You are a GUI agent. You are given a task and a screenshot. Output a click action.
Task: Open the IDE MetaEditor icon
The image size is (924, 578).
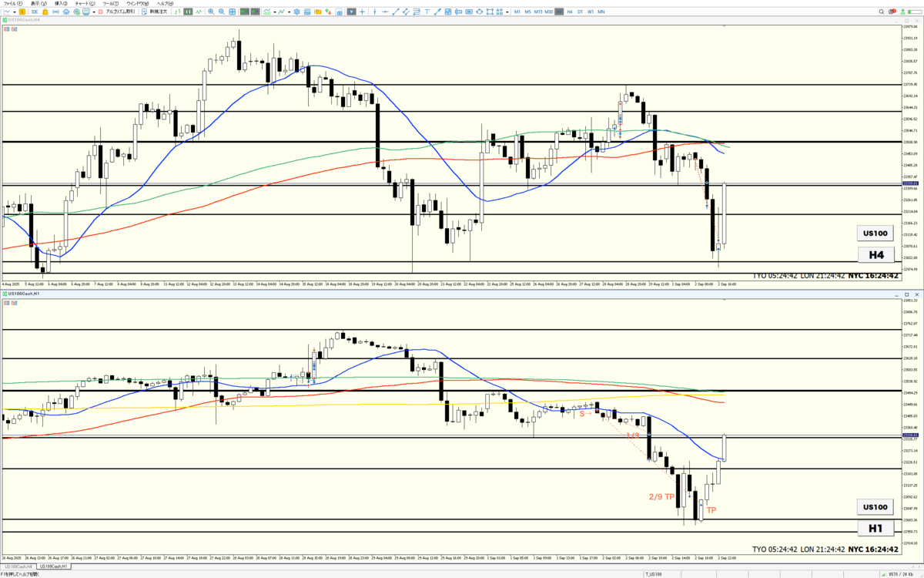point(34,12)
